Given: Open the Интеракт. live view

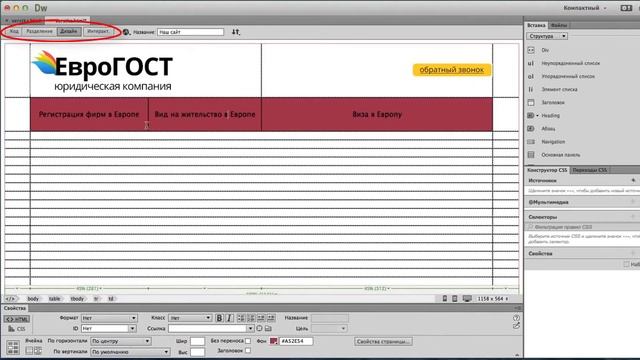Looking at the screenshot, I should click(x=98, y=31).
